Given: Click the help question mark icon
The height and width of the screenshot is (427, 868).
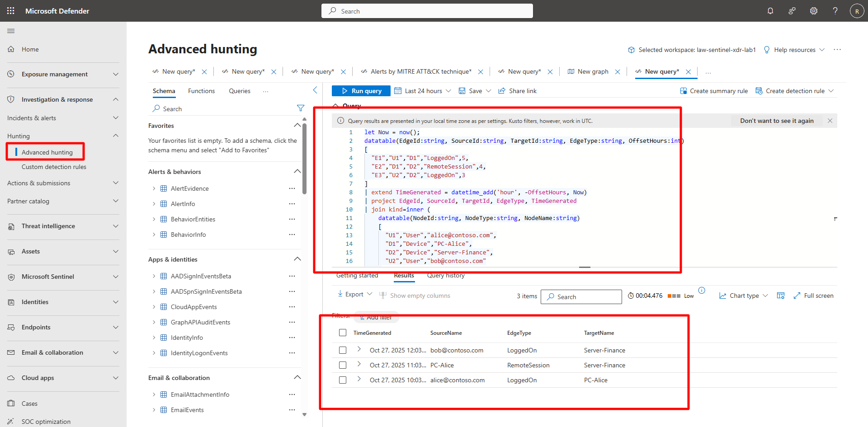Looking at the screenshot, I should [x=835, y=11].
